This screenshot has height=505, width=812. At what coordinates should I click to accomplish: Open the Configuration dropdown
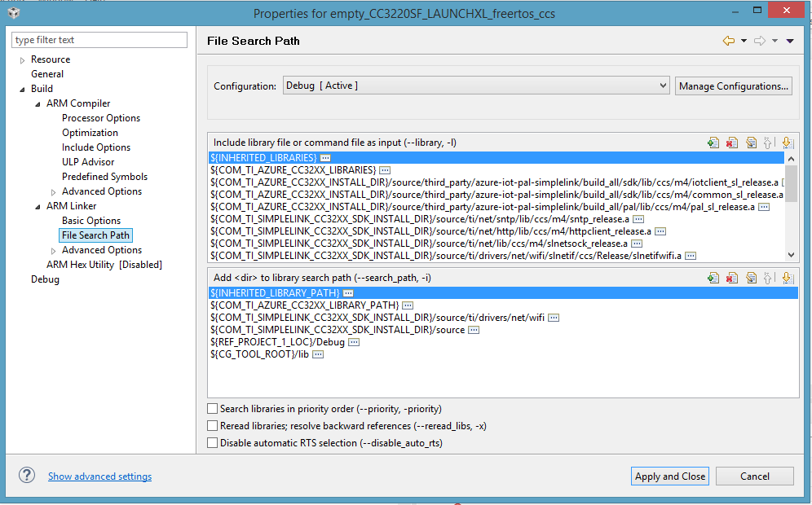pos(476,86)
